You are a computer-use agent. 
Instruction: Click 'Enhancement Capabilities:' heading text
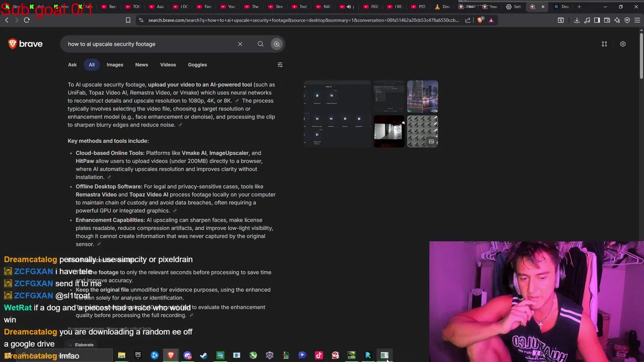click(x=110, y=220)
